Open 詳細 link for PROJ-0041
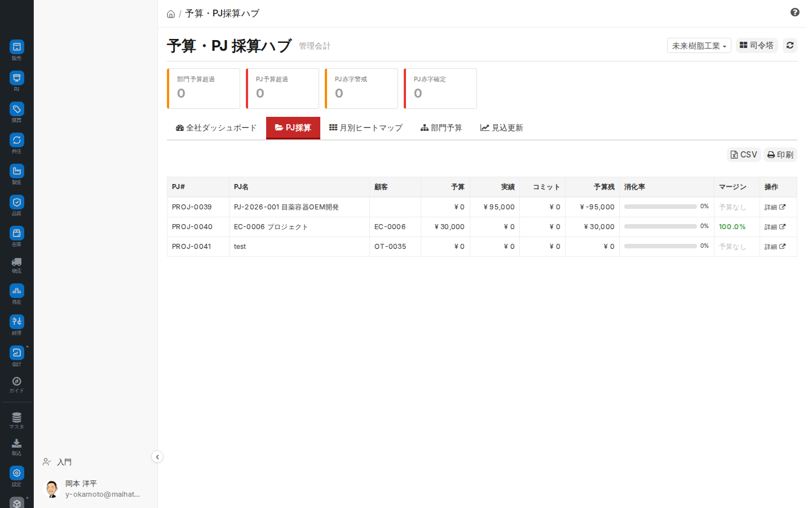812x508 pixels. pos(775,247)
